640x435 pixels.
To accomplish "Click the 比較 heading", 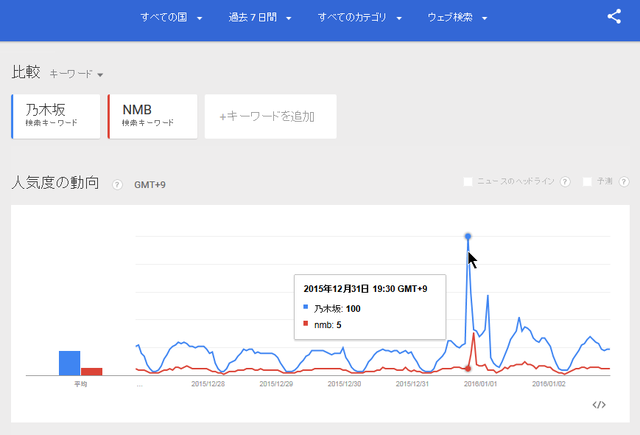I will pyautogui.click(x=26, y=72).
